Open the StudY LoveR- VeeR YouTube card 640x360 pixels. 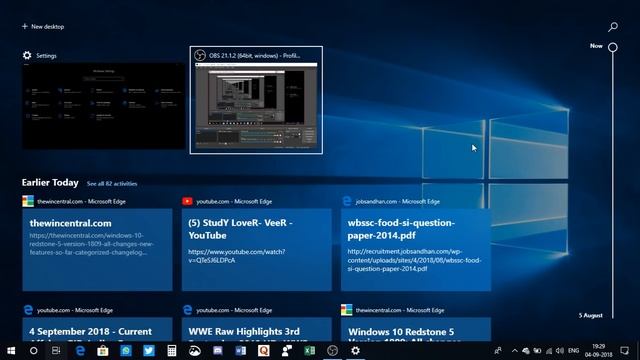click(x=257, y=250)
